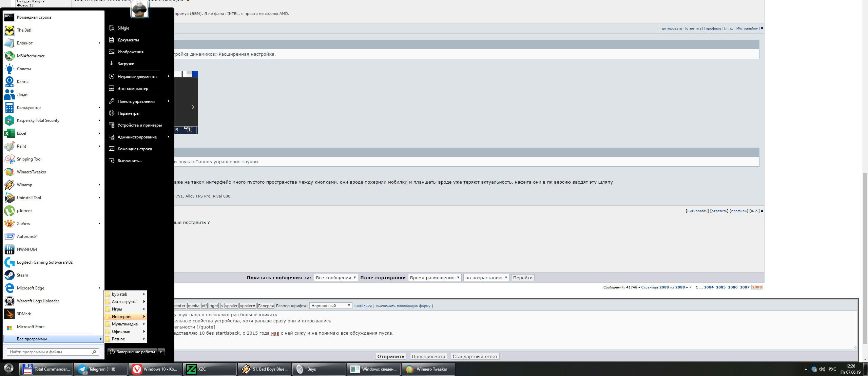Click the volume speaker tray icon
Viewport: 868px width, 376px height.
pyautogui.click(x=822, y=369)
